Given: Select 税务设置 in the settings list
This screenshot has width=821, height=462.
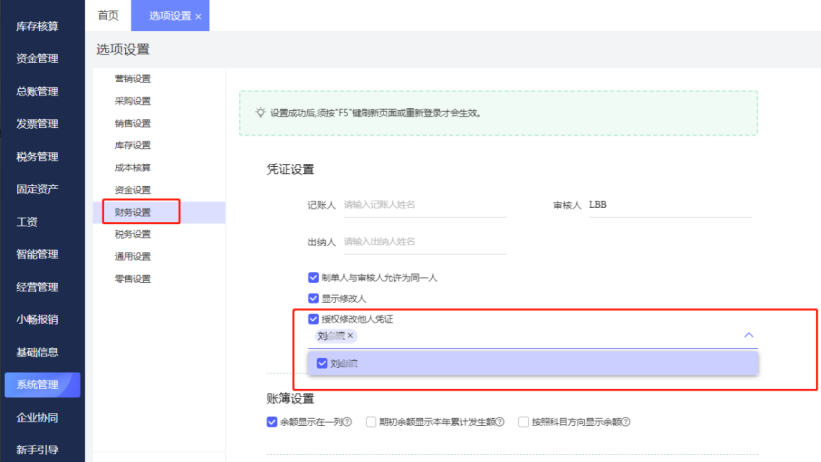Looking at the screenshot, I should 133,234.
